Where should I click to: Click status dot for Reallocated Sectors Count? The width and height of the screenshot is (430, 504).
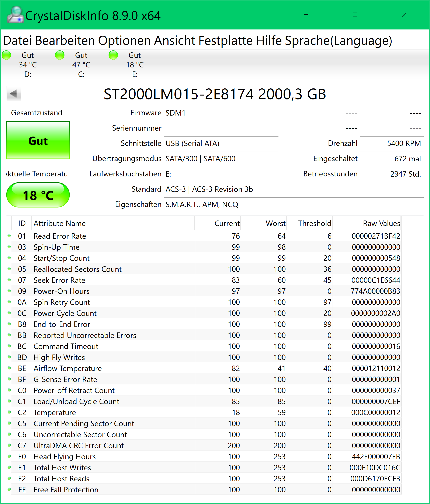(x=9, y=269)
